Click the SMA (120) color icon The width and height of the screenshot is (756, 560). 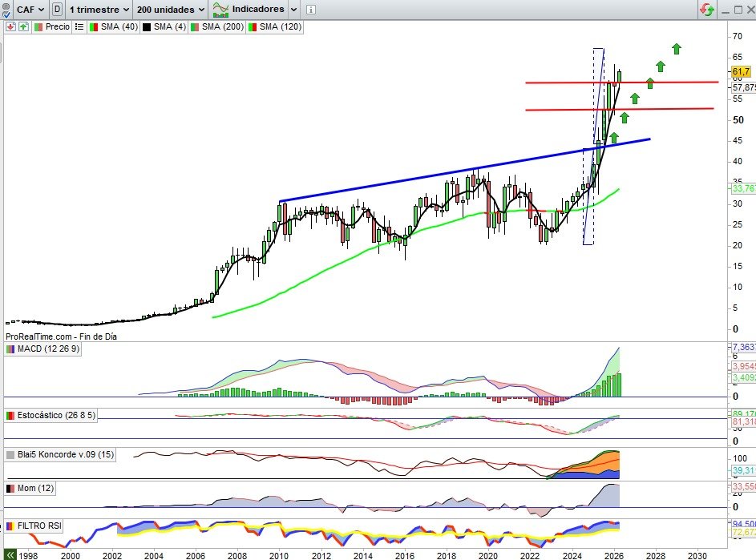click(253, 27)
